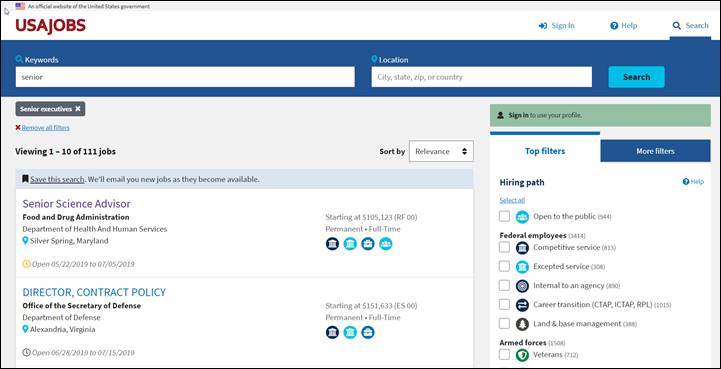Click the Internal to an agency icon
Image resolution: width=721 pixels, height=369 pixels.
522,286
